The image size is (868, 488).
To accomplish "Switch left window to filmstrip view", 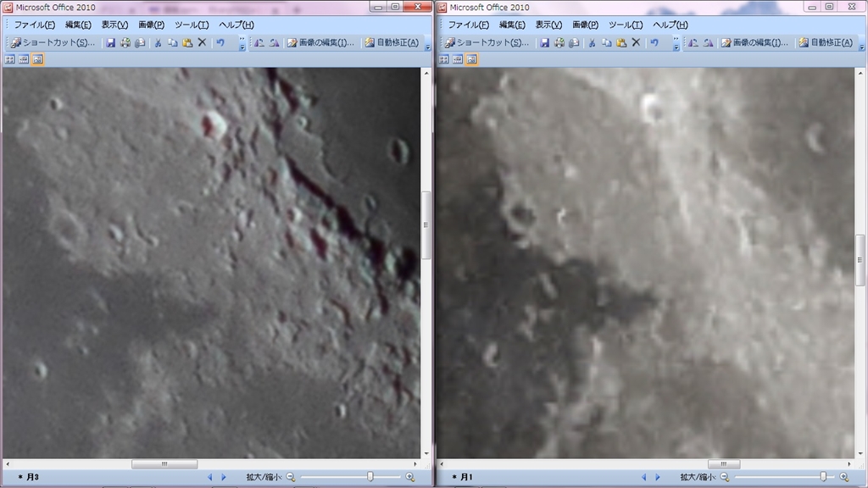I will coord(23,59).
